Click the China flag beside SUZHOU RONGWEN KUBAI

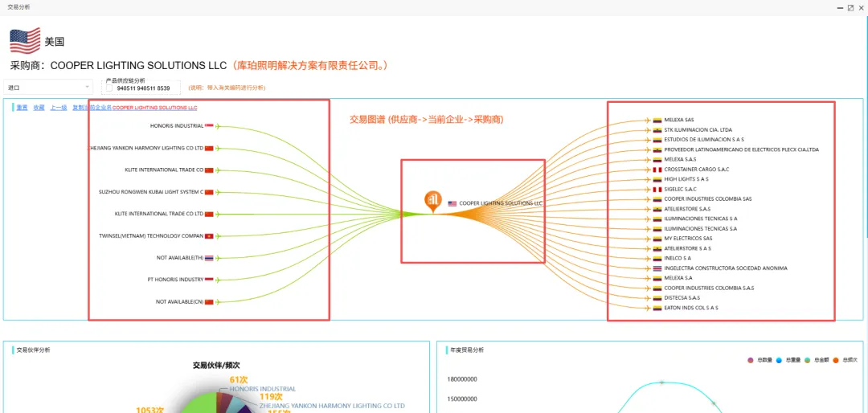point(209,192)
